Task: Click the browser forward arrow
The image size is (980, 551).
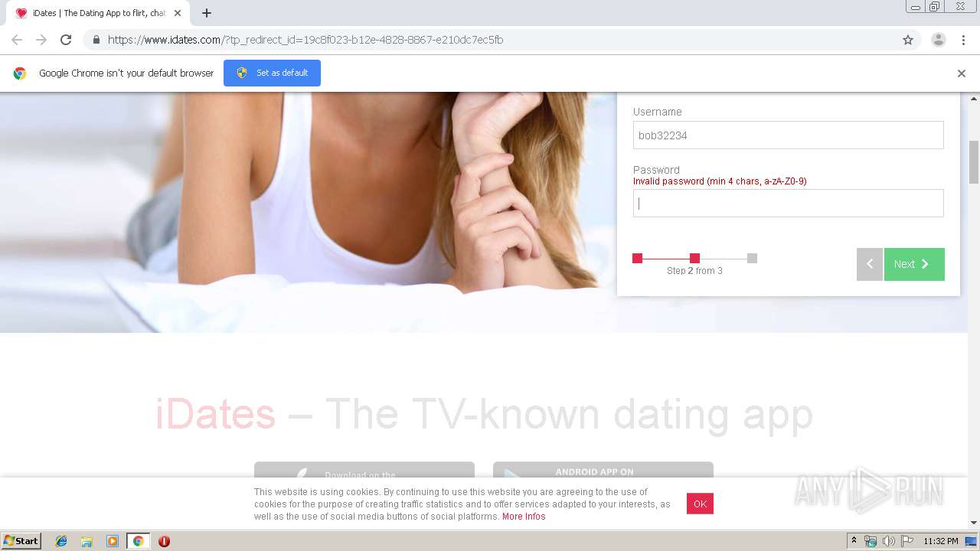Action: pyautogui.click(x=41, y=40)
